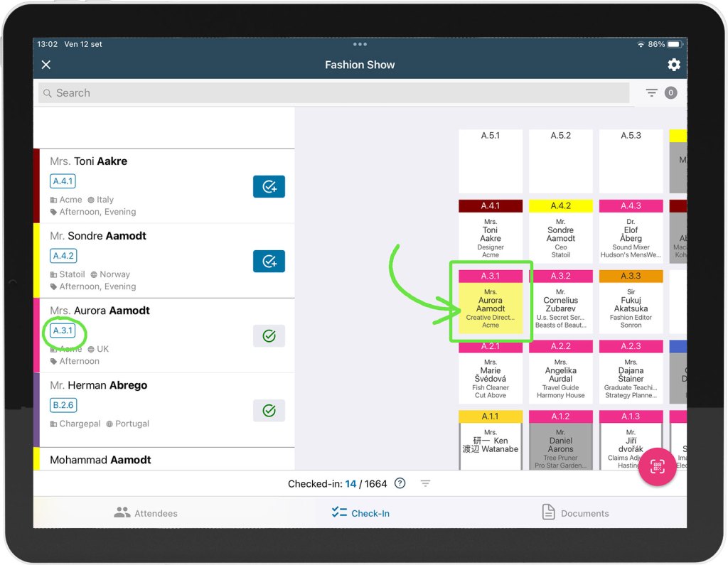Viewport: 728px width, 565px height.
Task: Tap Chargepal company label under Herman Abrego
Action: [80, 424]
